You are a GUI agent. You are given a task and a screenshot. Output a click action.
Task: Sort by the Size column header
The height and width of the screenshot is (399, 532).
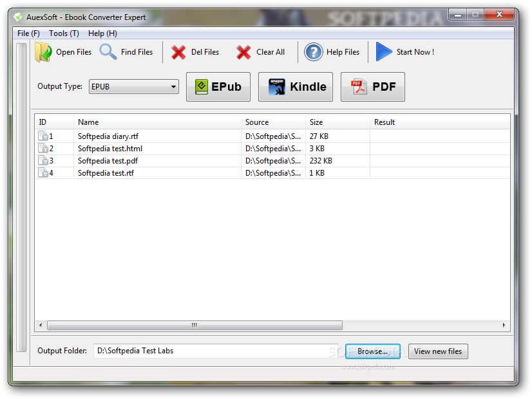[337, 122]
